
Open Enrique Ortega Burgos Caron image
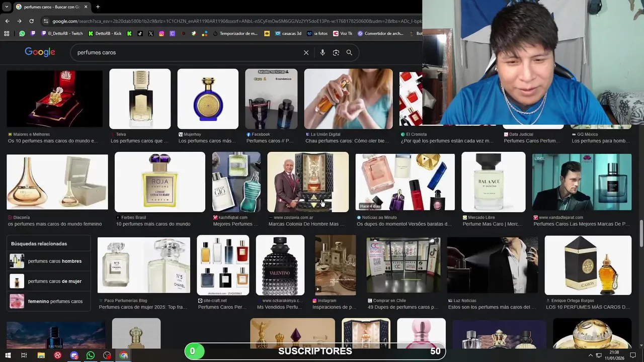click(x=588, y=265)
